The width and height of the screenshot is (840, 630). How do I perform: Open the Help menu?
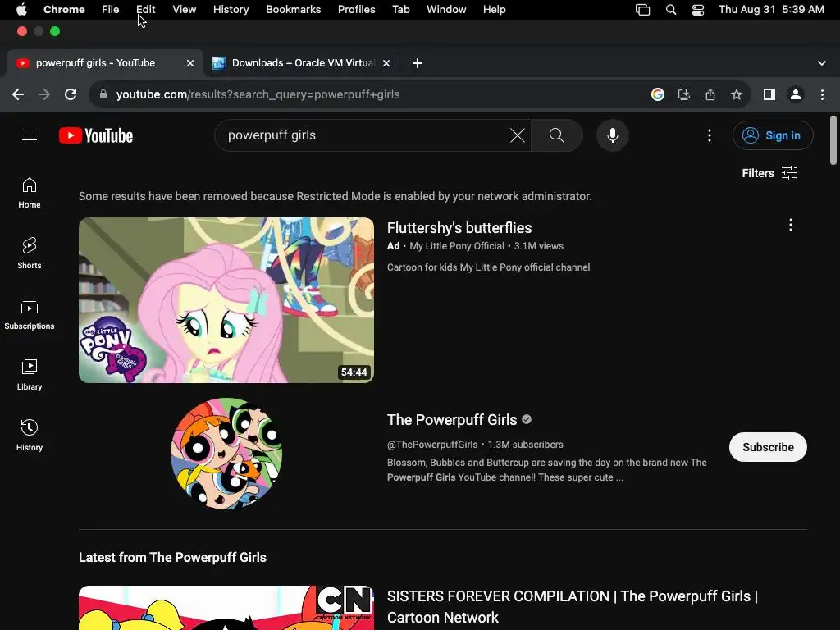494,10
